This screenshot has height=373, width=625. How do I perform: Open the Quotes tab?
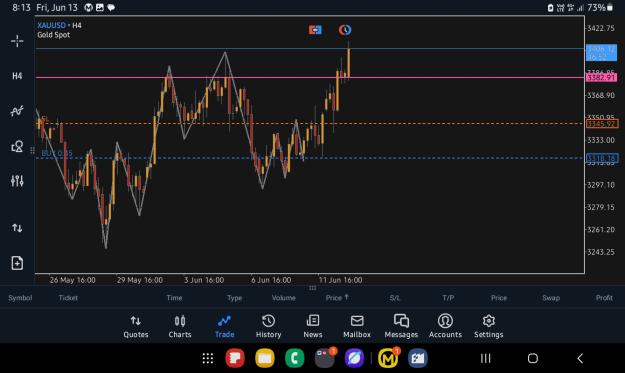[x=136, y=327]
